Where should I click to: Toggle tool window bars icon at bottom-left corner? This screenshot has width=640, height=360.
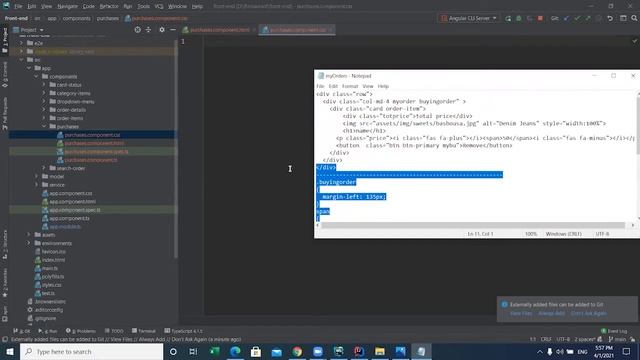click(x=4, y=339)
